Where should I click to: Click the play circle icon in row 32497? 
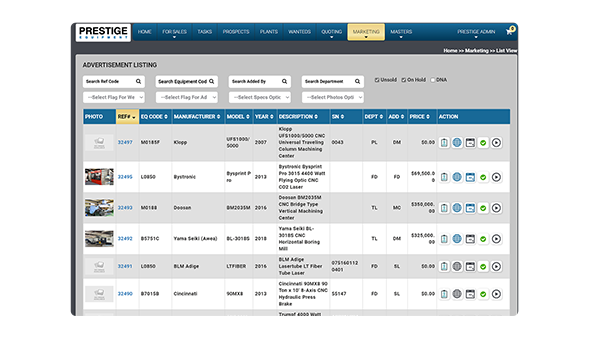pos(496,143)
